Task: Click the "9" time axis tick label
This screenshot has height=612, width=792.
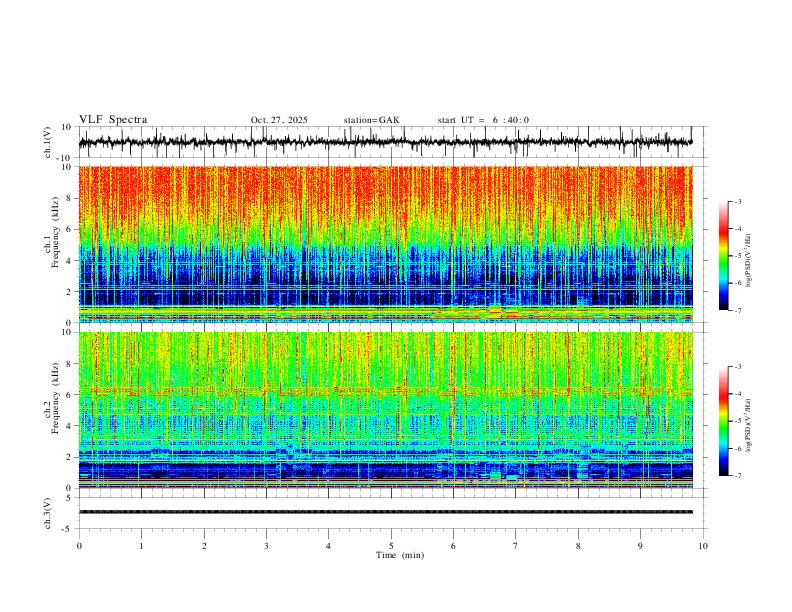Action: click(x=640, y=546)
